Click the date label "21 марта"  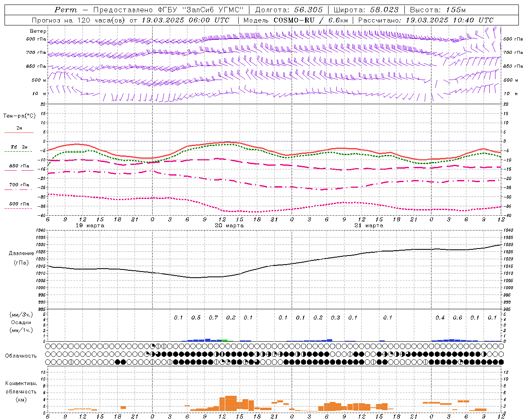tap(369, 226)
